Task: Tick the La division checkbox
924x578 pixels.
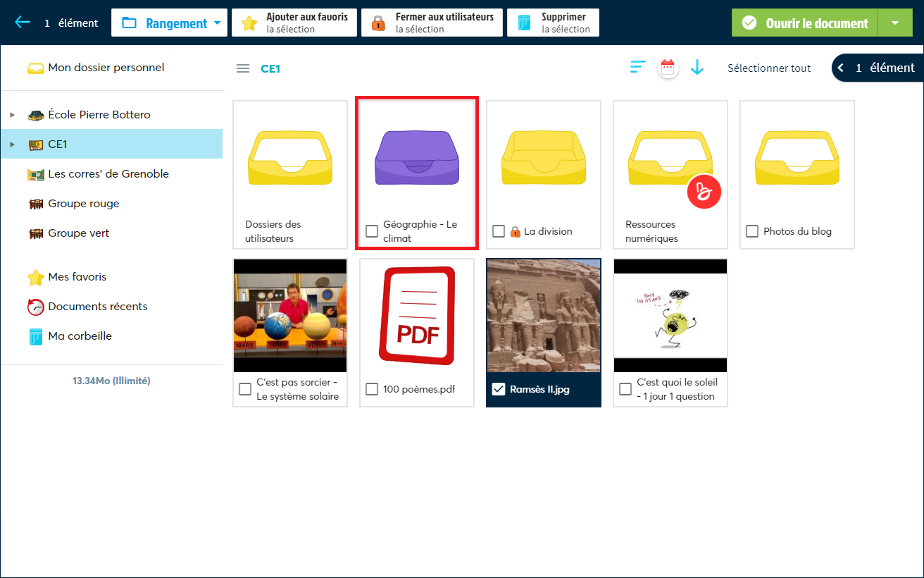Action: tap(499, 231)
